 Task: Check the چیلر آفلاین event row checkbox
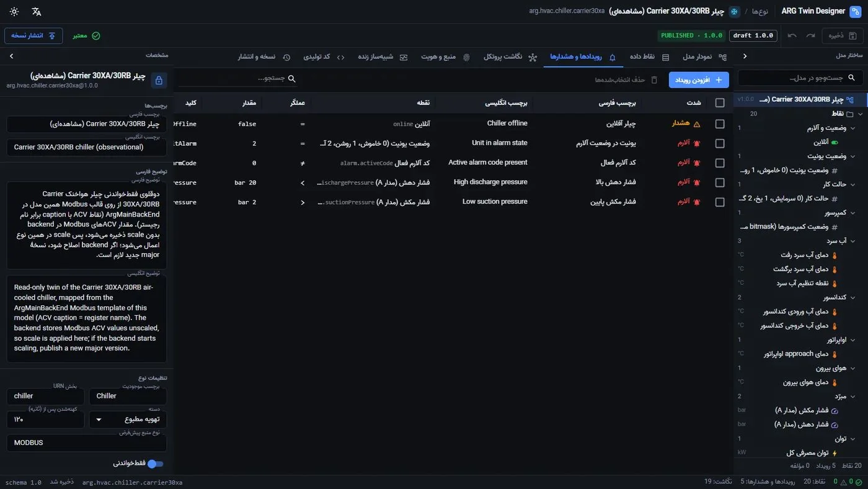(720, 123)
